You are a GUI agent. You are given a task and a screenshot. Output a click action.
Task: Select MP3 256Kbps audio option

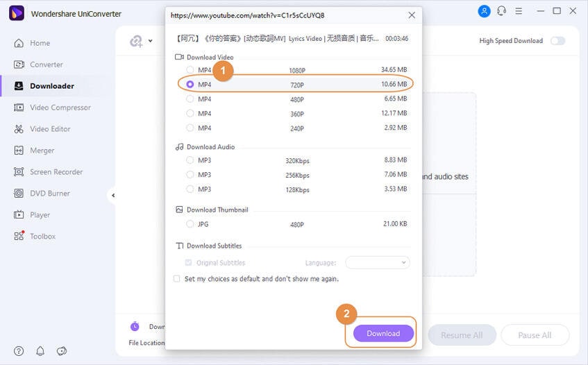[x=190, y=175]
